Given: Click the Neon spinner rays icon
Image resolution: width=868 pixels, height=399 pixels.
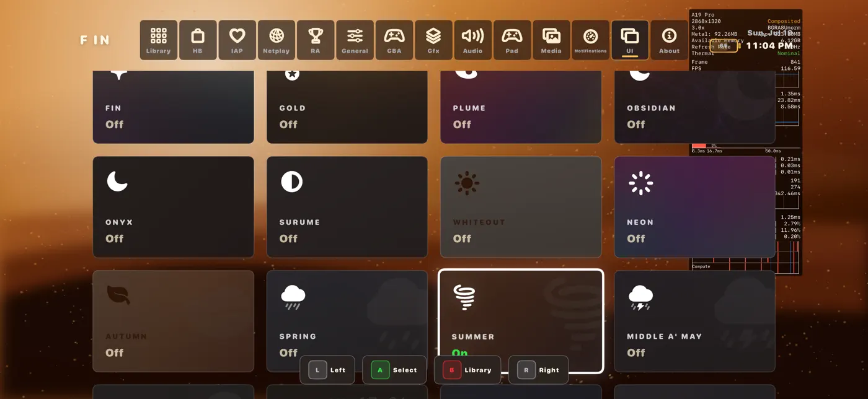Looking at the screenshot, I should point(640,183).
